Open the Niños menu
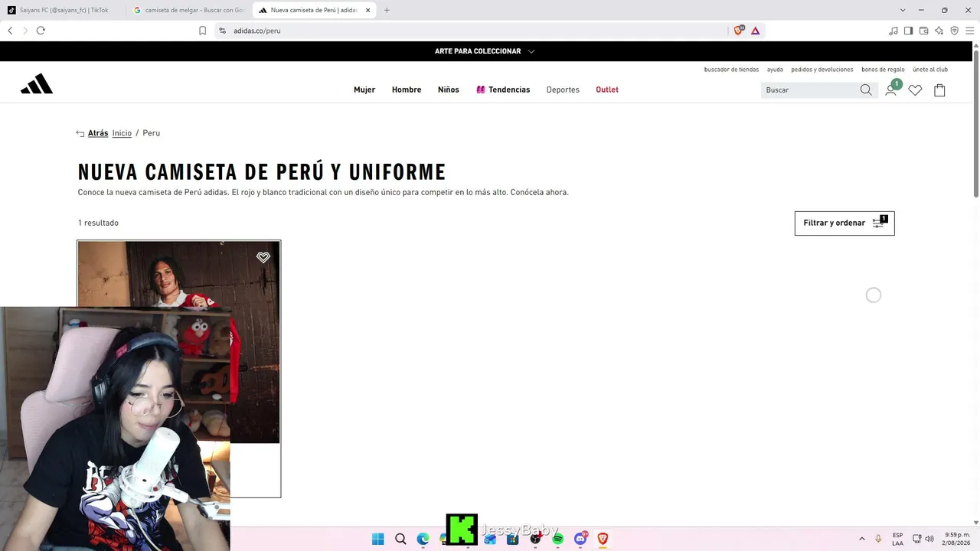Viewport: 980px width, 551px height. (x=449, y=90)
